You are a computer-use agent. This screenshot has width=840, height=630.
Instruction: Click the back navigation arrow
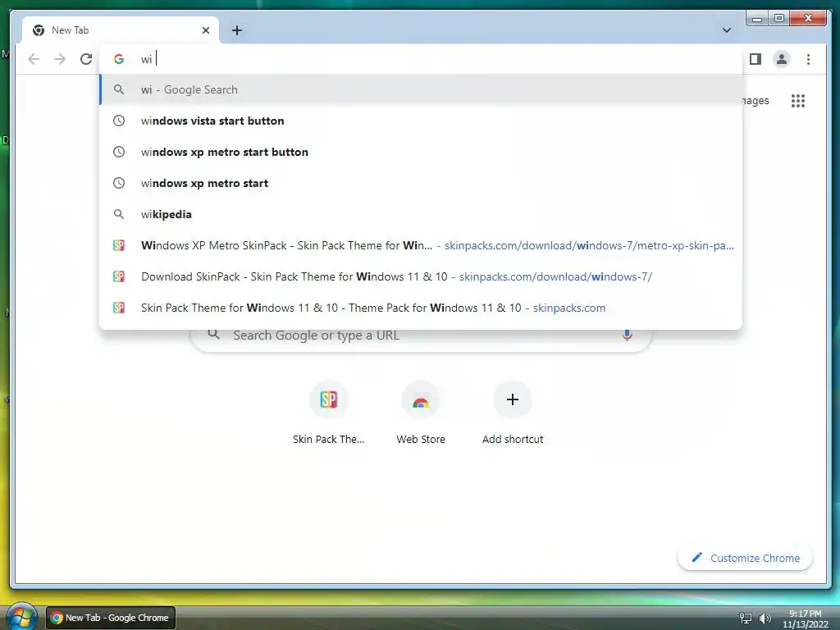coord(34,59)
